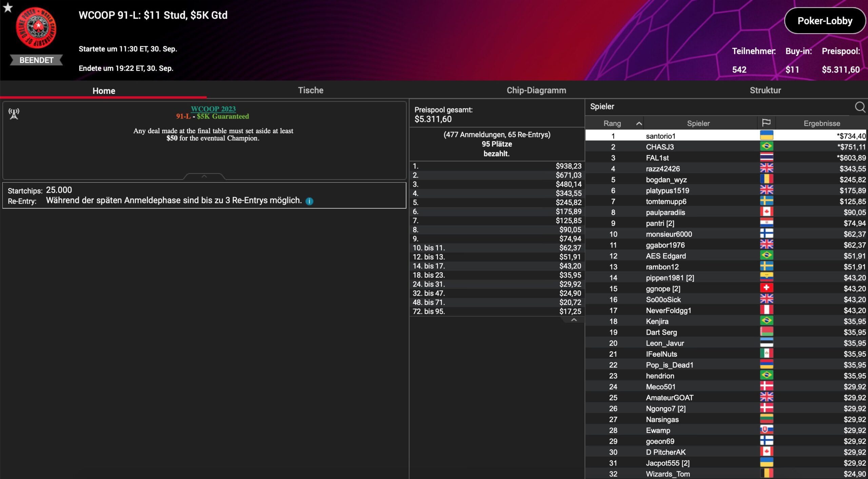This screenshot has height=479, width=868.
Task: Click the WCOOP tournament logo badge
Action: coord(36,28)
